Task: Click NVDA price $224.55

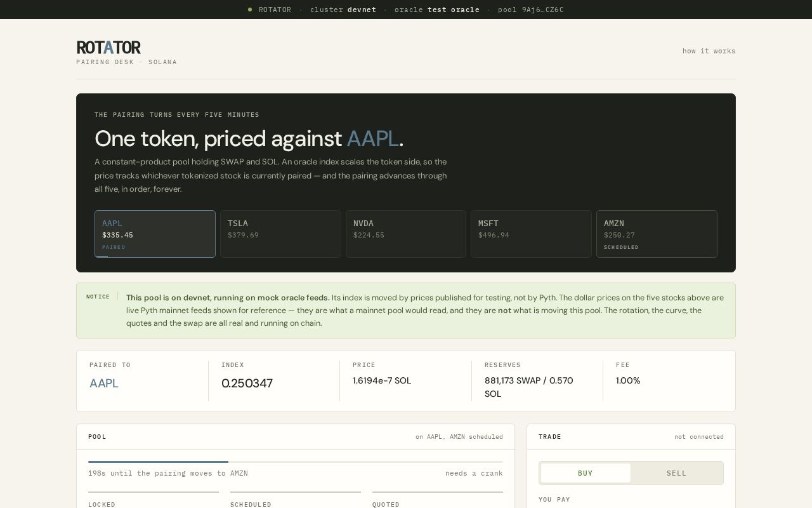Action: pyautogui.click(x=369, y=235)
